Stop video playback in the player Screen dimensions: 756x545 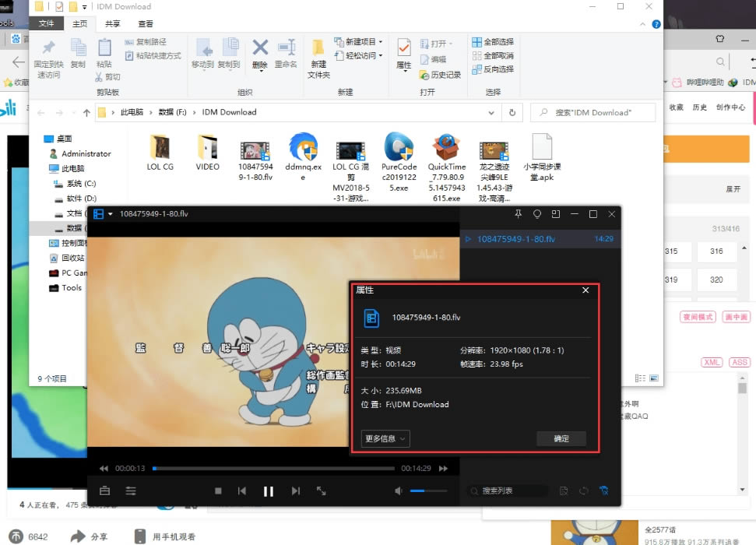(218, 491)
